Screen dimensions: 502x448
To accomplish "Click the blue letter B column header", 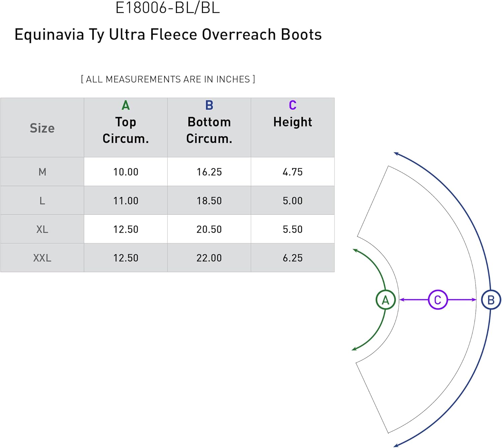I will pos(209,105).
